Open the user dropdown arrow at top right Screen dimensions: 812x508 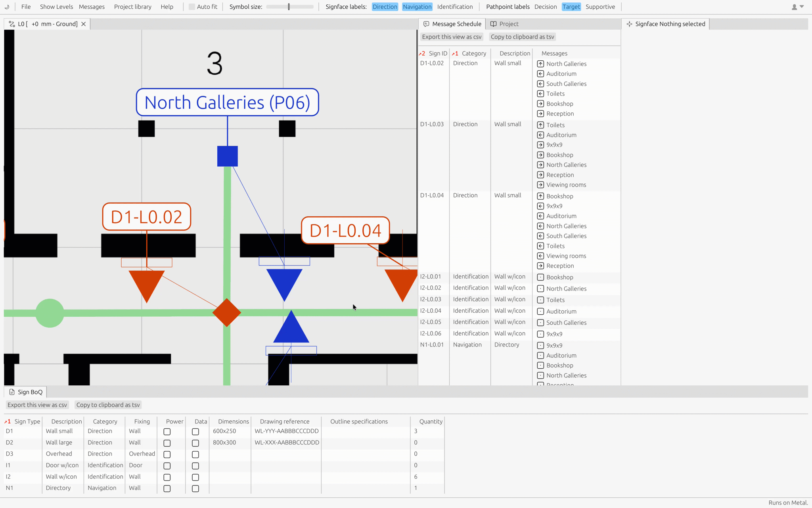[802, 7]
